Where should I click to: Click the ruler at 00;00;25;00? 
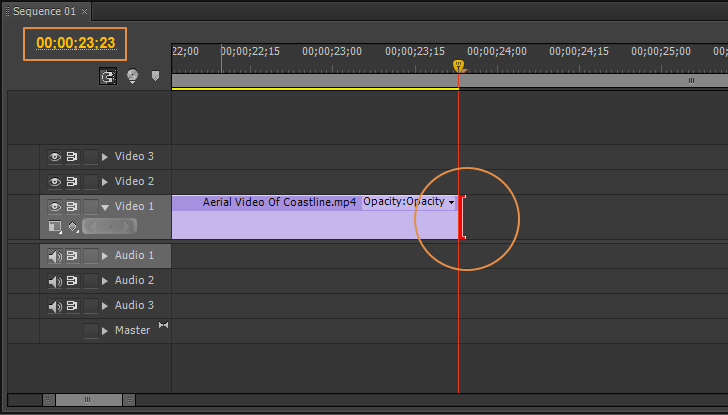[x=661, y=52]
